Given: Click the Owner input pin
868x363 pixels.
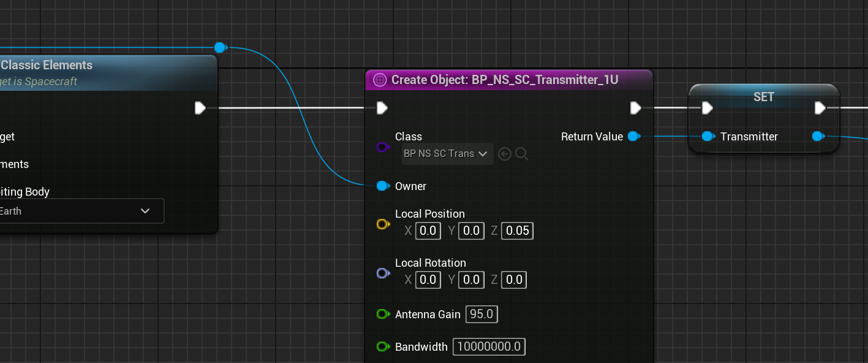Looking at the screenshot, I should [x=383, y=186].
